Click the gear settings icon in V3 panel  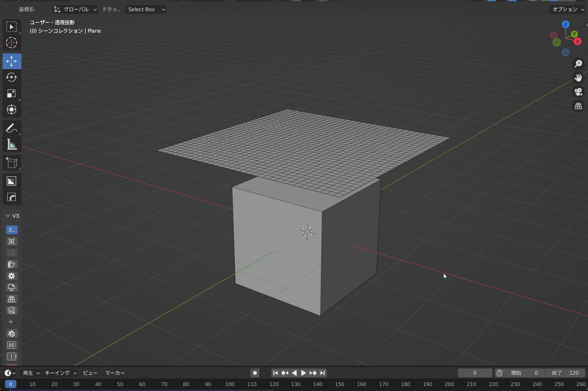pos(12,276)
